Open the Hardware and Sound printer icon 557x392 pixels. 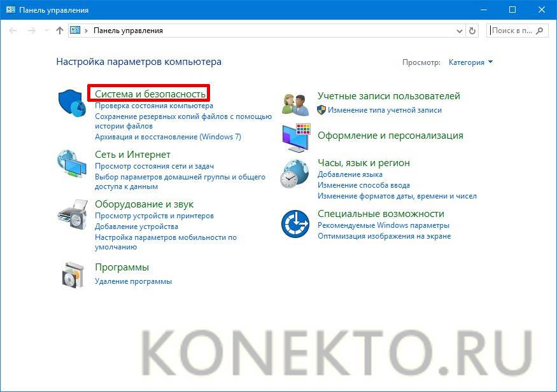[x=73, y=214]
